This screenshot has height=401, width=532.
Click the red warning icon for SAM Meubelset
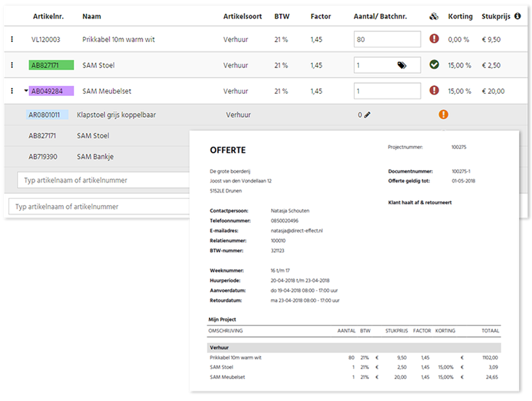pos(434,91)
